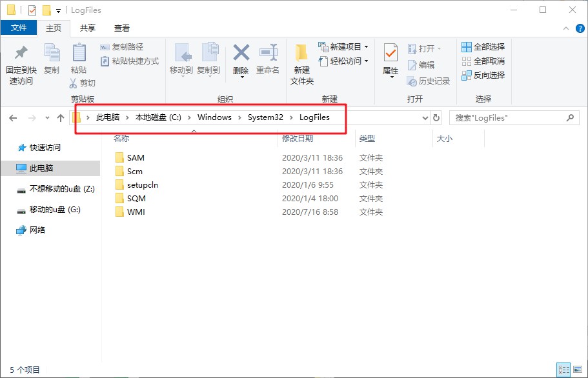Expand the New item (新建项目) dropdown
The height and width of the screenshot is (378, 588).
tap(366, 47)
